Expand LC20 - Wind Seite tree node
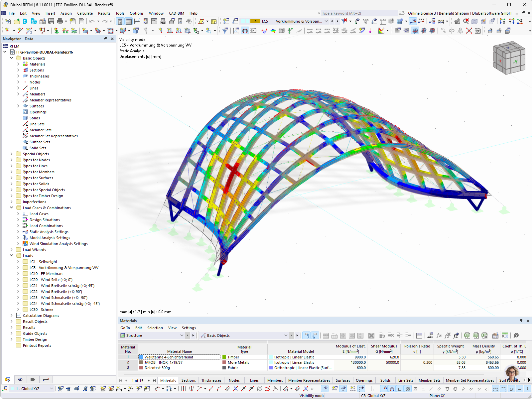This screenshot has height=399, width=532. click(x=18, y=280)
